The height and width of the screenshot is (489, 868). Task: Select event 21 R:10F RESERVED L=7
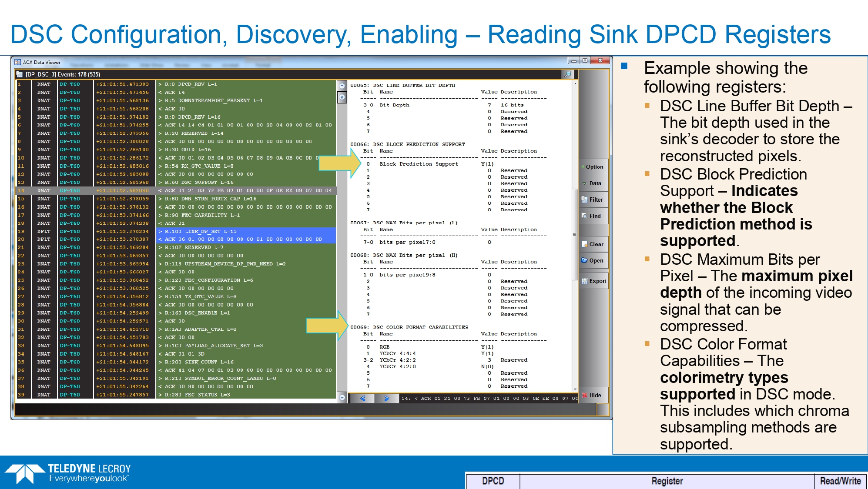(176, 247)
